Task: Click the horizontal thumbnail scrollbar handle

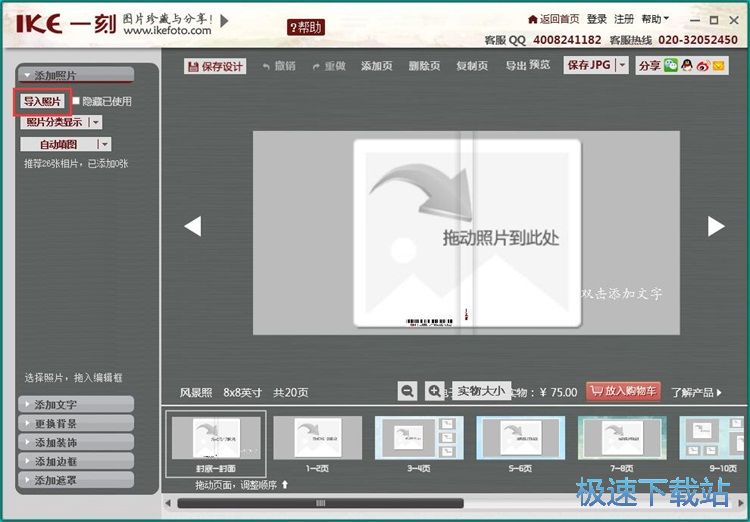Action: pyautogui.click(x=320, y=503)
